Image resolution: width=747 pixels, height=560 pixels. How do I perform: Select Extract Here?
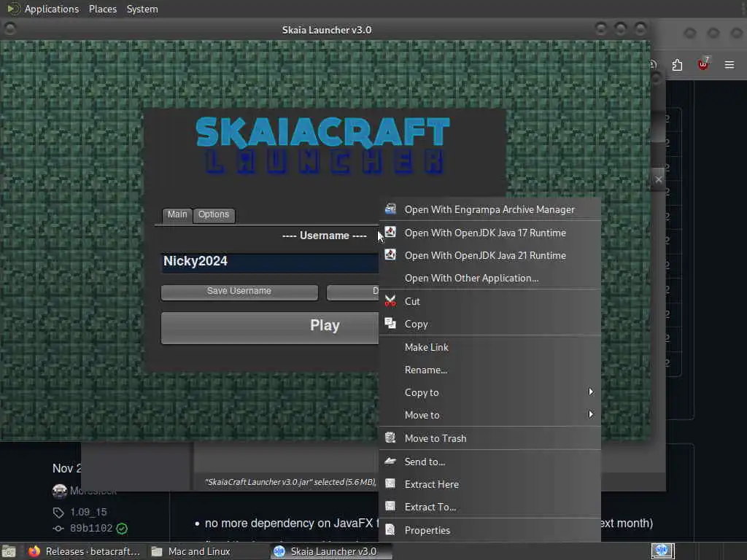pyautogui.click(x=489, y=484)
